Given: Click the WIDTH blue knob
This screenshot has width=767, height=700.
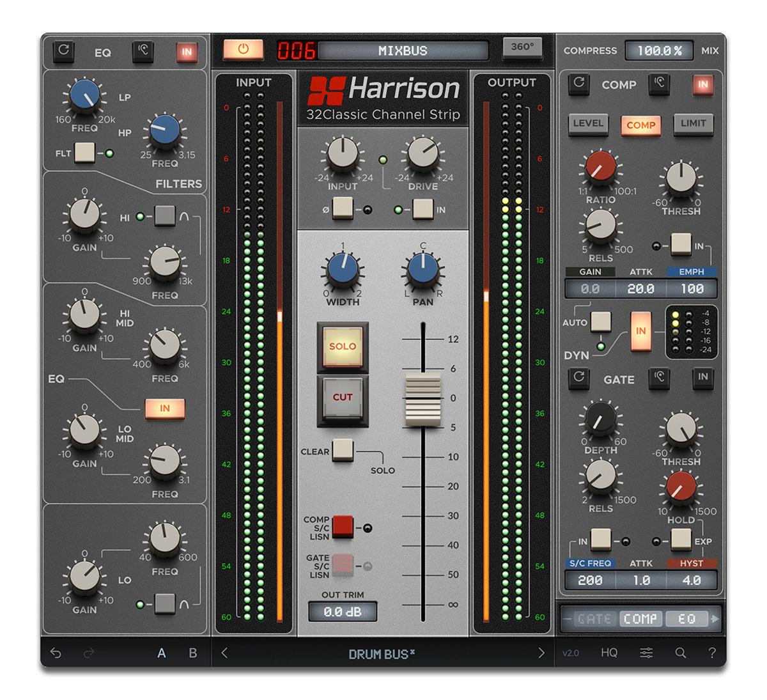Looking at the screenshot, I should pyautogui.click(x=343, y=269).
